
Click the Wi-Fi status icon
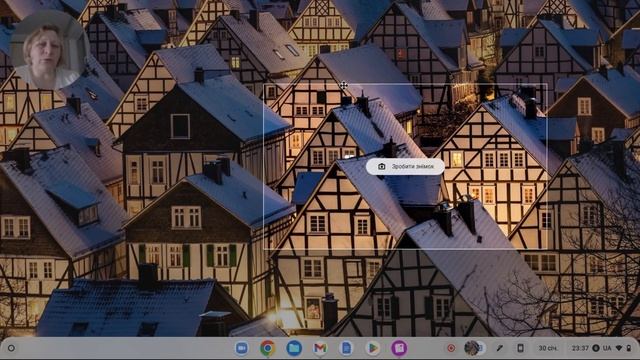click(619, 348)
